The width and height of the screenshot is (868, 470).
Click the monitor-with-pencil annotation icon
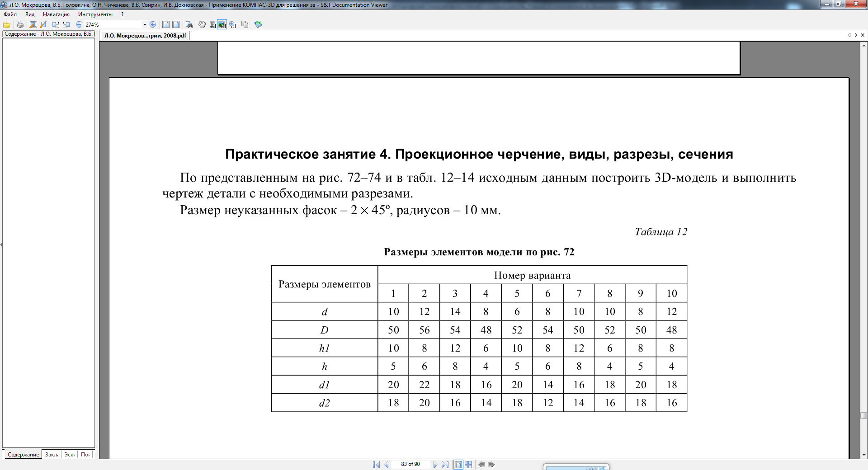point(33,24)
